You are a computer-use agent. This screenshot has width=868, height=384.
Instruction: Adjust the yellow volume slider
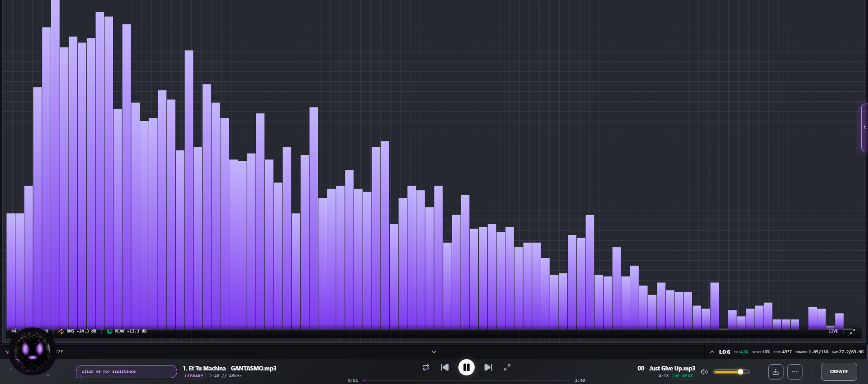pos(731,372)
